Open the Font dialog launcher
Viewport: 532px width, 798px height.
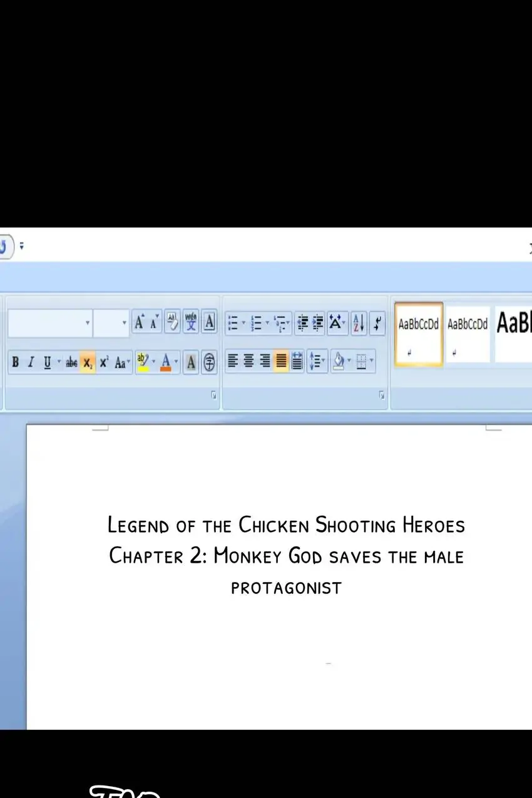(x=213, y=395)
